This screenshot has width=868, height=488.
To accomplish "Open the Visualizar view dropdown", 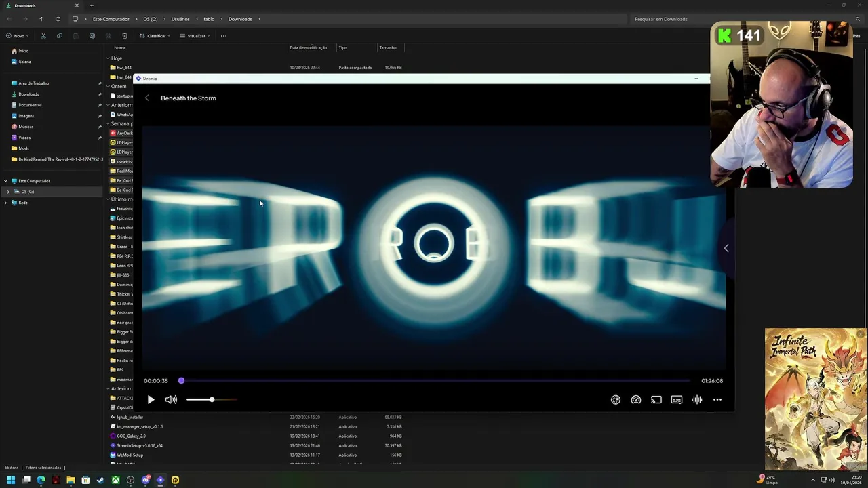I will (195, 36).
